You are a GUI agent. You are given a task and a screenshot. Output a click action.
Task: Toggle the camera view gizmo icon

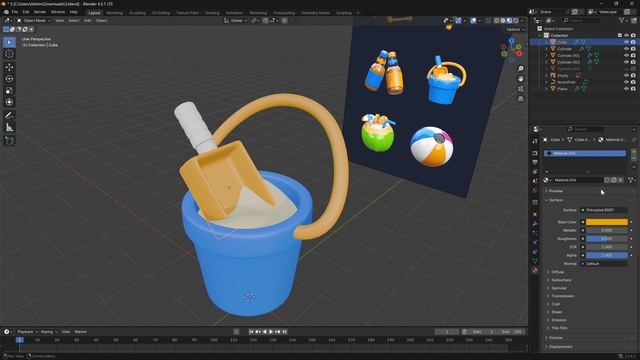(520, 89)
